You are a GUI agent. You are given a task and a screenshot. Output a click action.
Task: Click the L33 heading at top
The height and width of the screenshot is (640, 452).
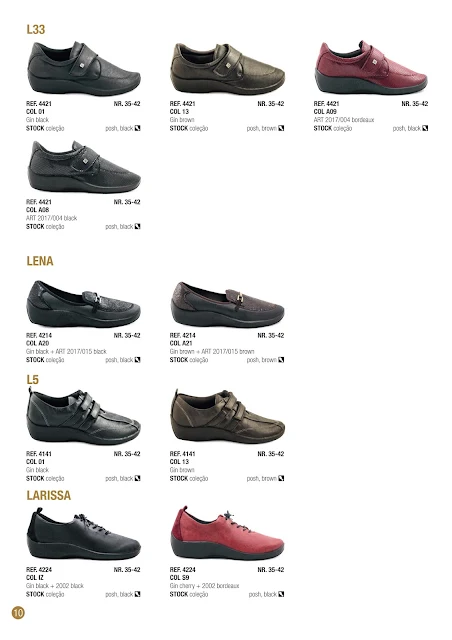pyautogui.click(x=36, y=29)
